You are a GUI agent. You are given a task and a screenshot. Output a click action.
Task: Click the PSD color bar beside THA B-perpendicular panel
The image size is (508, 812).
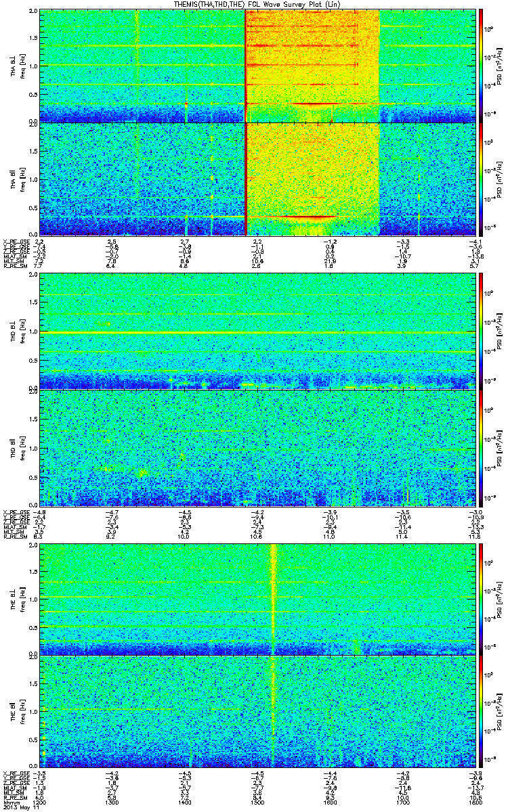click(x=482, y=66)
